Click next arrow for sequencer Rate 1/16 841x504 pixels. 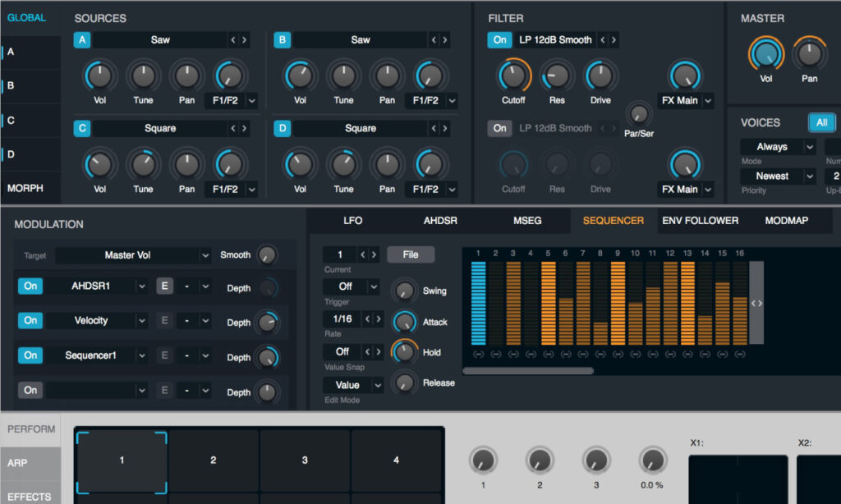[379, 319]
